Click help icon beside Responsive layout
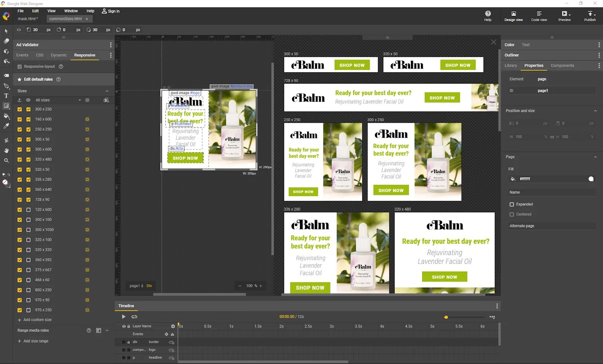The width and height of the screenshot is (603, 364). pos(61,67)
